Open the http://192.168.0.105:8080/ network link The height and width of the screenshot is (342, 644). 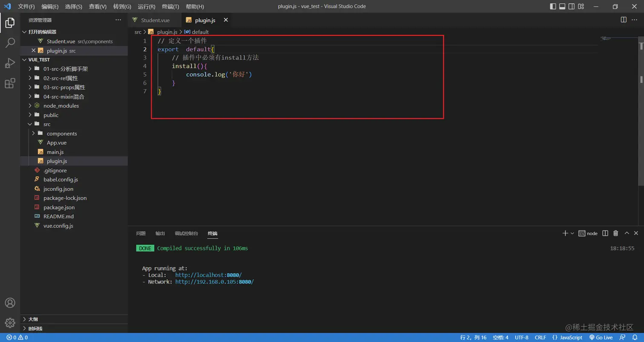coord(215,282)
